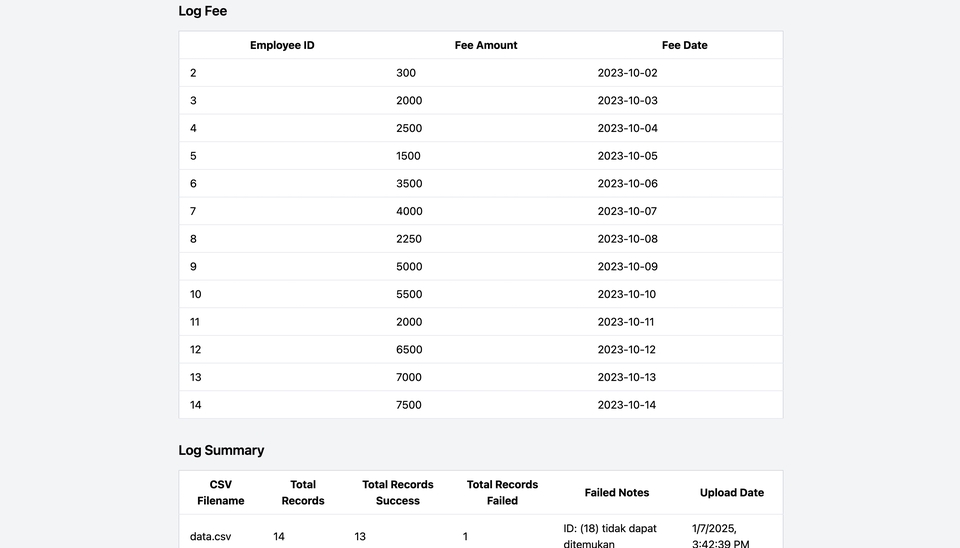Click fee date 2023-10-13
Viewport: 960px width, 548px height.
pos(626,377)
